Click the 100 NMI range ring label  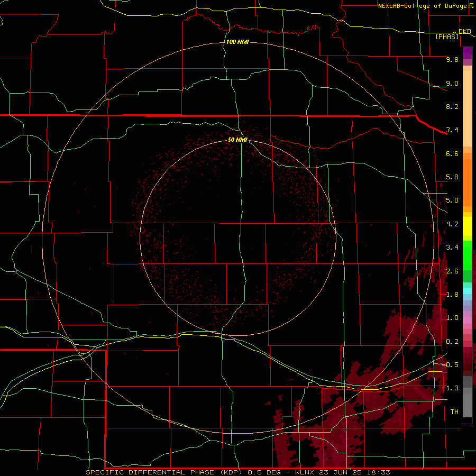pyautogui.click(x=237, y=42)
